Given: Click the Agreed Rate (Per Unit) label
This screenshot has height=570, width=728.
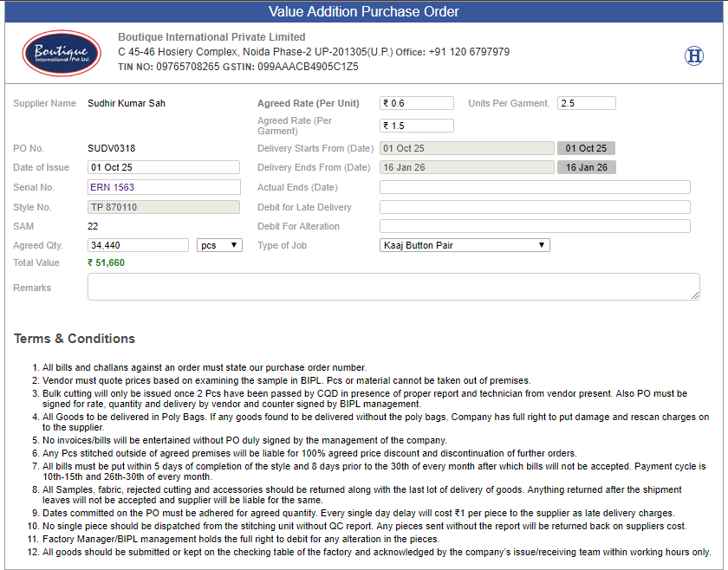Looking at the screenshot, I should coord(309,103).
